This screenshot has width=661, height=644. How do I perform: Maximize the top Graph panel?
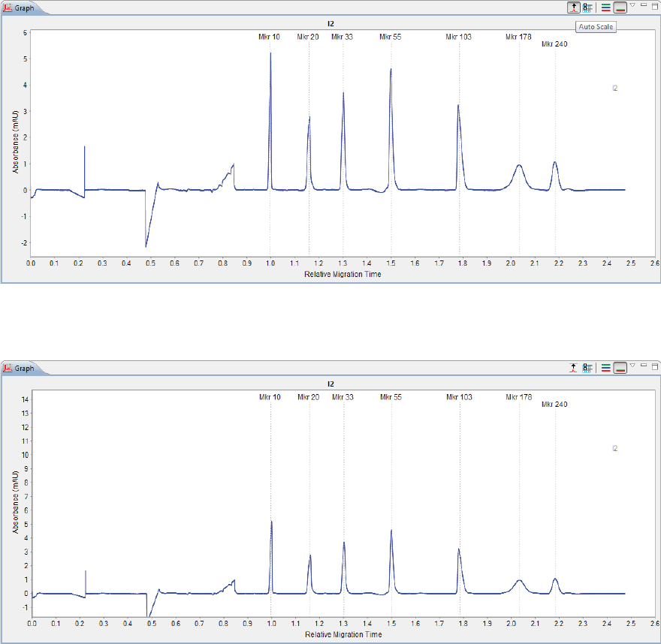pyautogui.click(x=655, y=6)
